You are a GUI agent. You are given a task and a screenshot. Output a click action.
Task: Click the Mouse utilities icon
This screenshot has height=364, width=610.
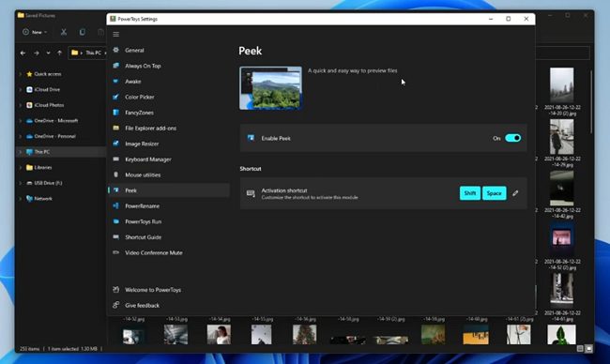[116, 174]
